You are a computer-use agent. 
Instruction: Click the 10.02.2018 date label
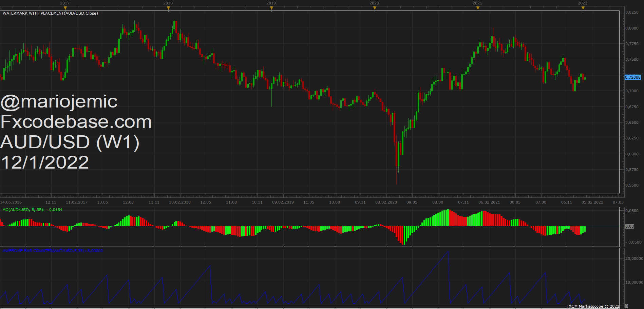point(180,202)
